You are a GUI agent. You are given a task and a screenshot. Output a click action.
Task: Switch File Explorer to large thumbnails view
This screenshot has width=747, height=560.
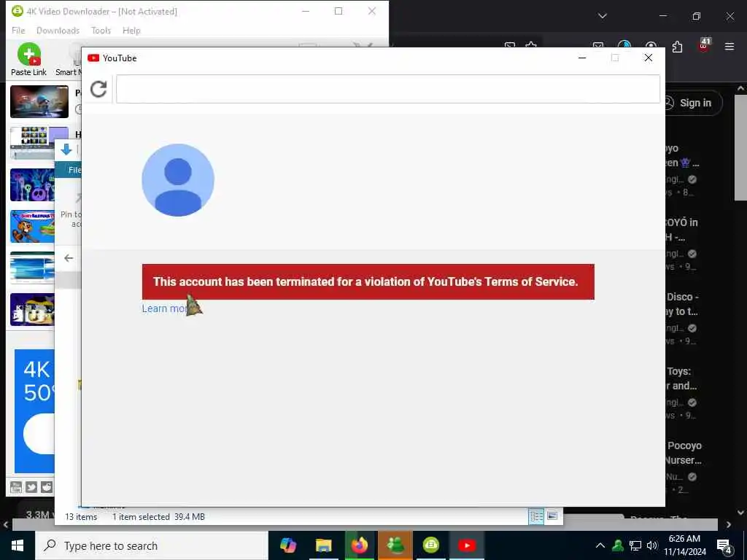[x=552, y=516]
